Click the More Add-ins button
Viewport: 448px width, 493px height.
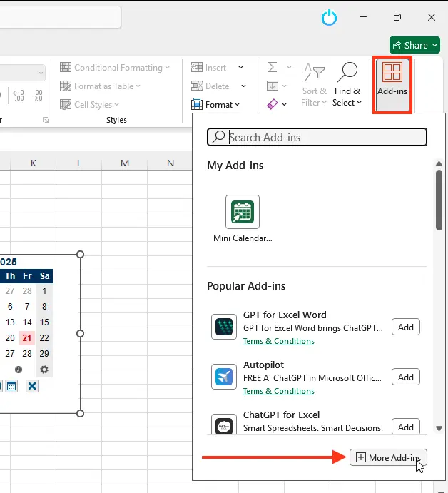(388, 457)
